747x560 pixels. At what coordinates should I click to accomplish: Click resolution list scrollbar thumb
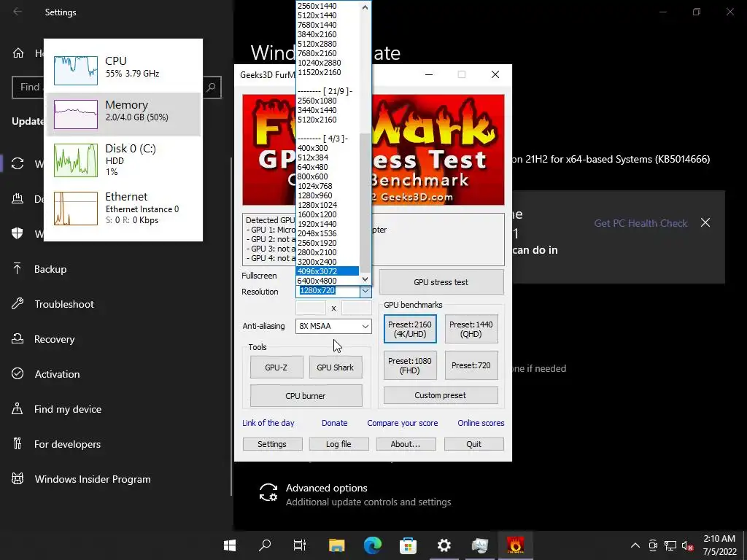365,203
